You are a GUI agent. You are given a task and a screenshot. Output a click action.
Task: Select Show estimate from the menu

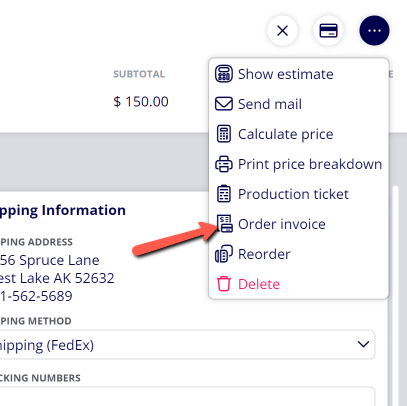(286, 74)
